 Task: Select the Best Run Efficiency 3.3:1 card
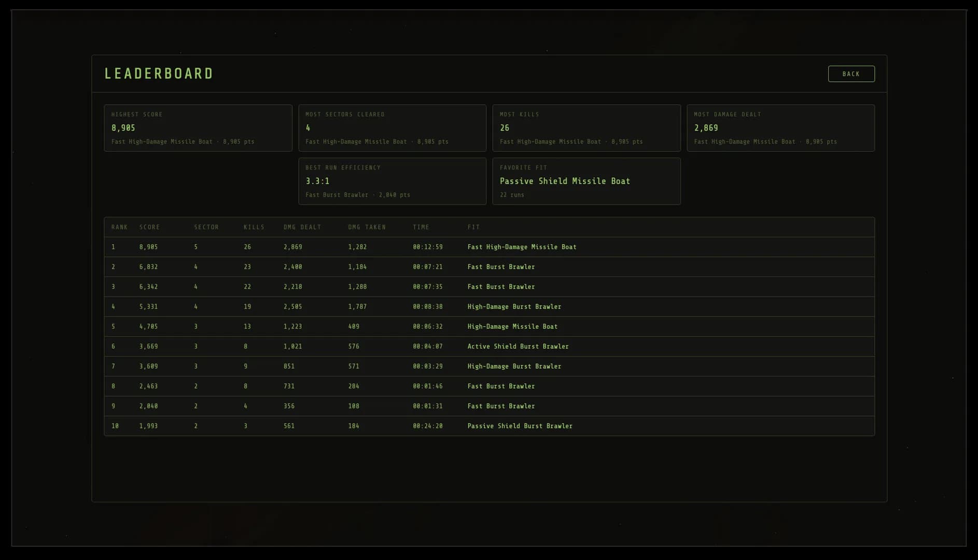[x=392, y=181]
